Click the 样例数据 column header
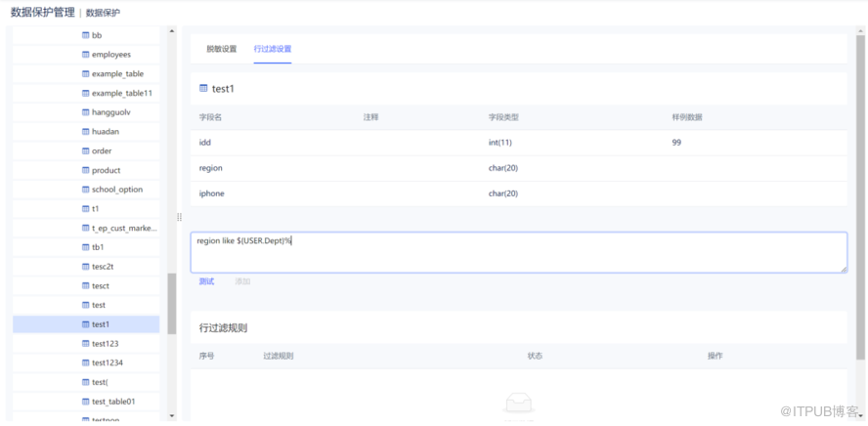The width and height of the screenshot is (868, 426). [687, 117]
